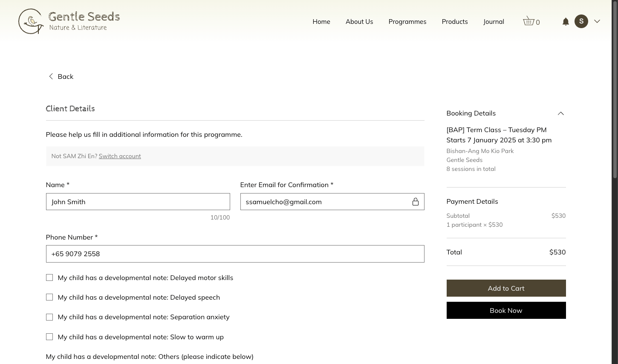The width and height of the screenshot is (618, 364).
Task: Expand the account menu chevron
Action: (597, 21)
